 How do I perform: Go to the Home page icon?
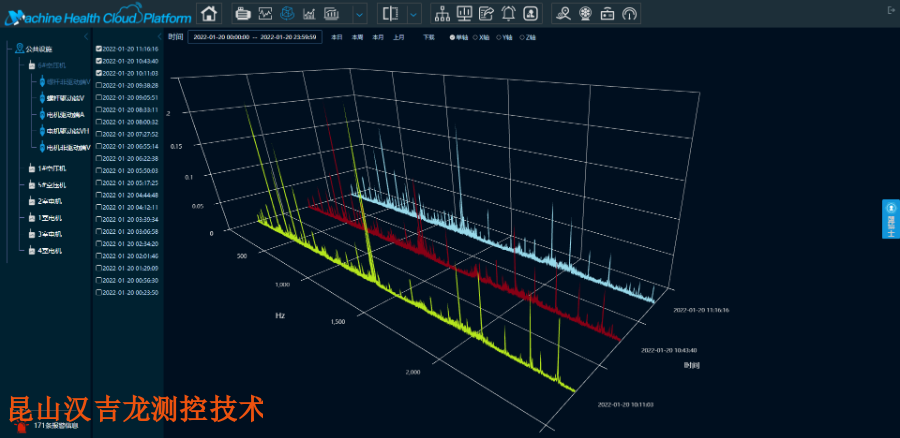coord(210,13)
